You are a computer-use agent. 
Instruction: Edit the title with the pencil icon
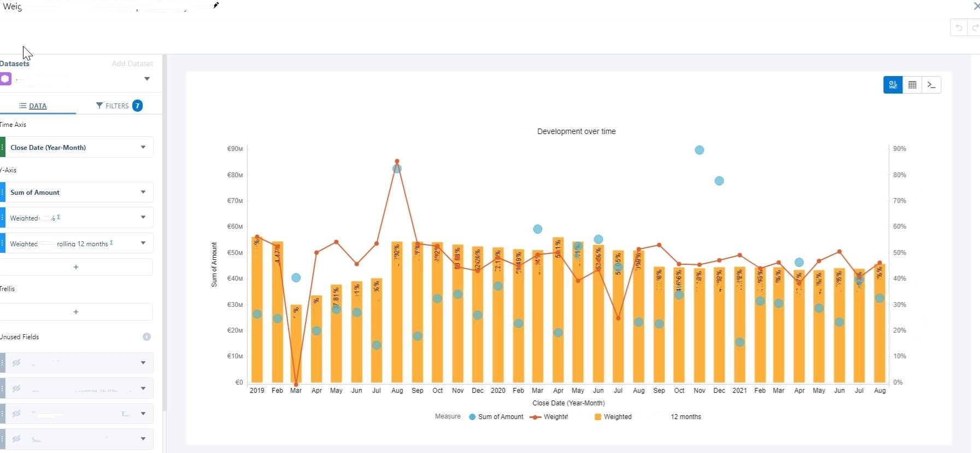coord(216,5)
